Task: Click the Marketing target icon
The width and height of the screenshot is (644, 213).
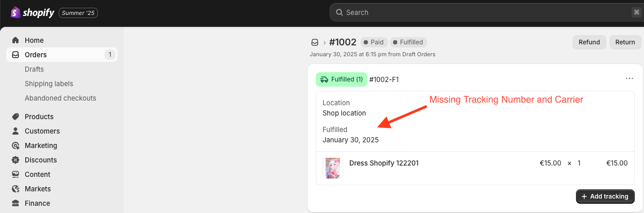Action: pyautogui.click(x=15, y=145)
